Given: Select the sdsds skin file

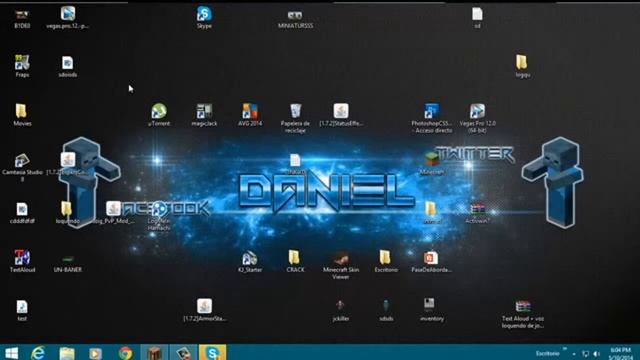Looking at the screenshot, I should click(386, 305).
